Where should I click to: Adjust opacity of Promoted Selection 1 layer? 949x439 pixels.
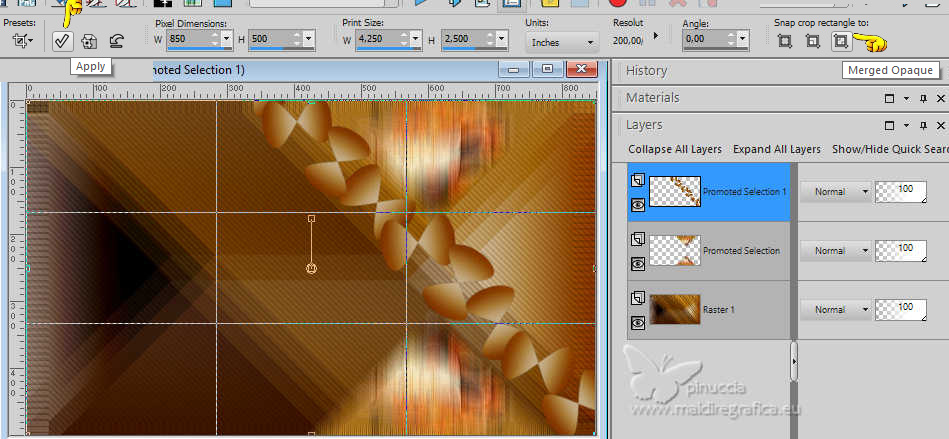[901, 191]
